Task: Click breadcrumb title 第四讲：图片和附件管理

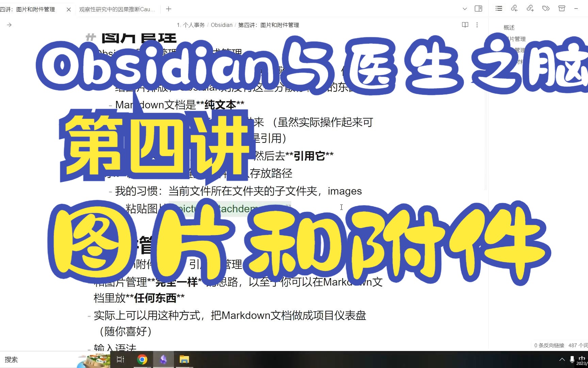Action: point(268,25)
